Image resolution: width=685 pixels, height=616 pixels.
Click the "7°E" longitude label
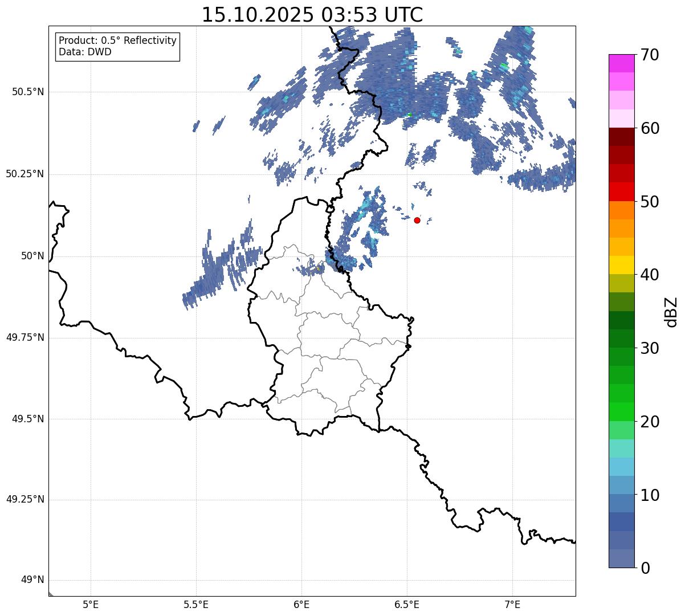point(512,605)
